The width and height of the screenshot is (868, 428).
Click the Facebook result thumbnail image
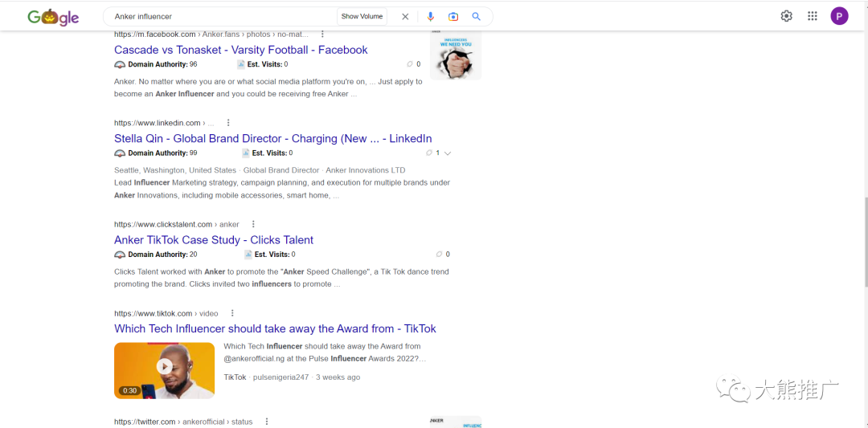click(455, 55)
